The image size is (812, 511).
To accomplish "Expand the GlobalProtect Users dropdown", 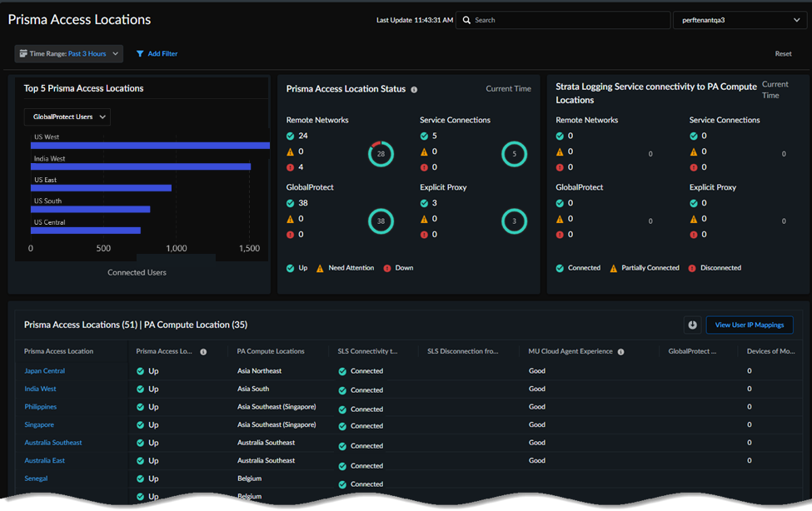I will [67, 117].
